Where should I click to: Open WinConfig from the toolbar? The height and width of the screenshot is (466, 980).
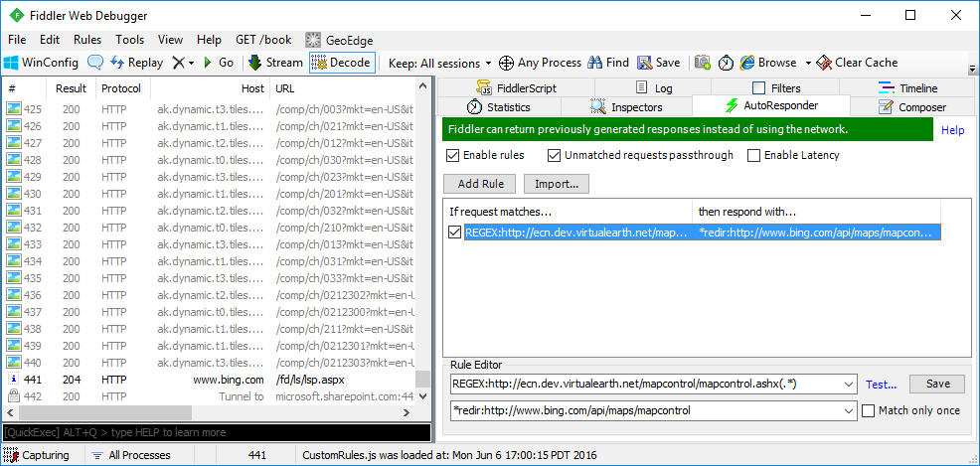point(41,63)
